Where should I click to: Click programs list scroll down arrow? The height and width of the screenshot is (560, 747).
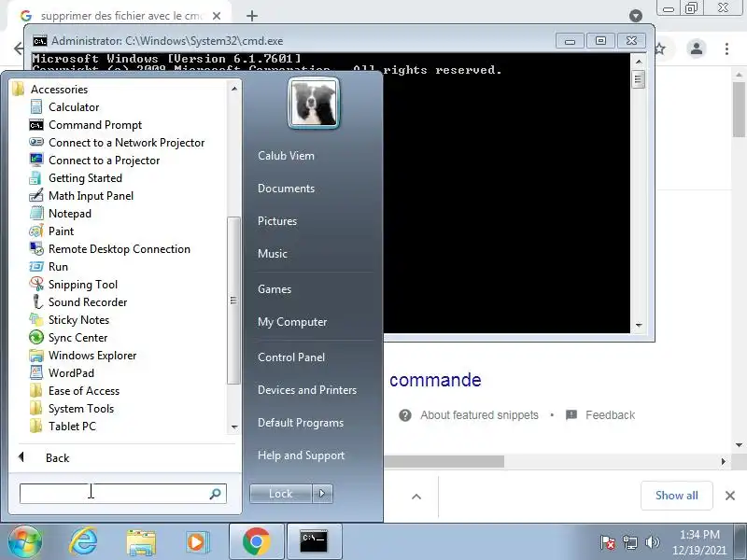pos(234,427)
